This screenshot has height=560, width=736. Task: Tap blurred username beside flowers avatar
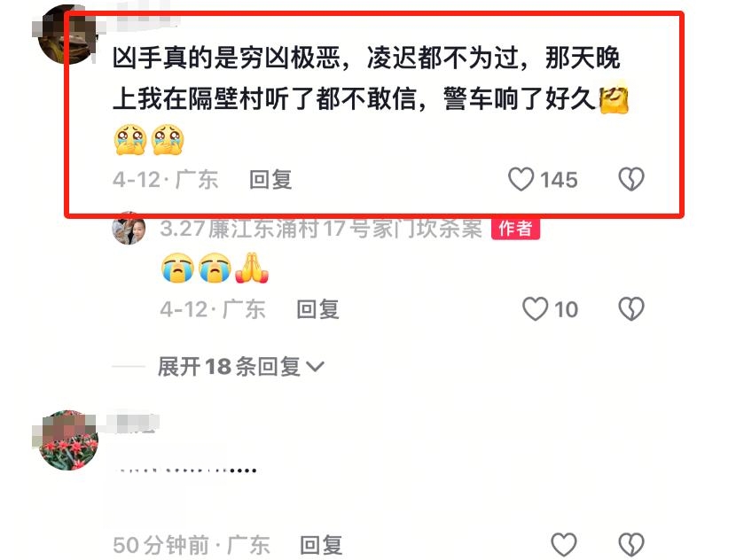coord(132,423)
